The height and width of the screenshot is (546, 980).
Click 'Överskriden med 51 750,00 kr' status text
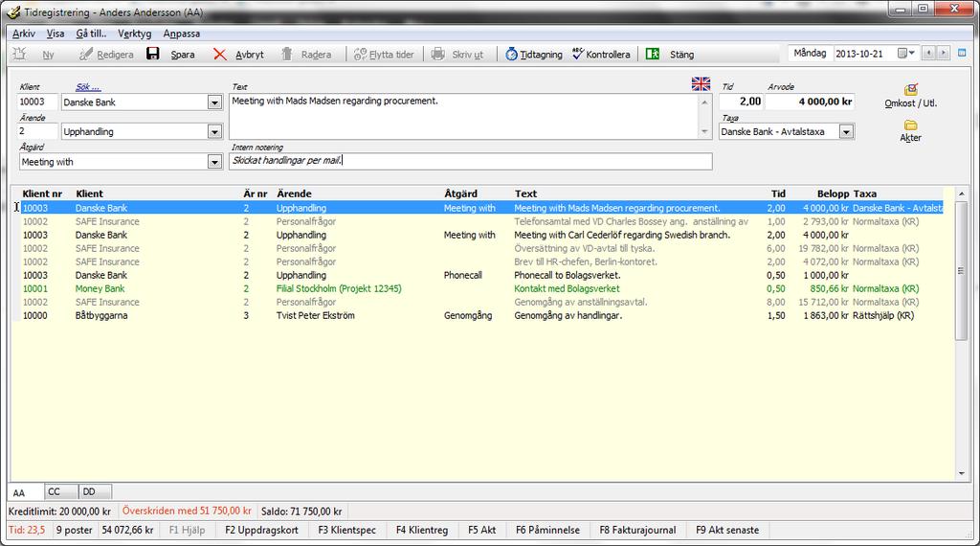pyautogui.click(x=187, y=511)
